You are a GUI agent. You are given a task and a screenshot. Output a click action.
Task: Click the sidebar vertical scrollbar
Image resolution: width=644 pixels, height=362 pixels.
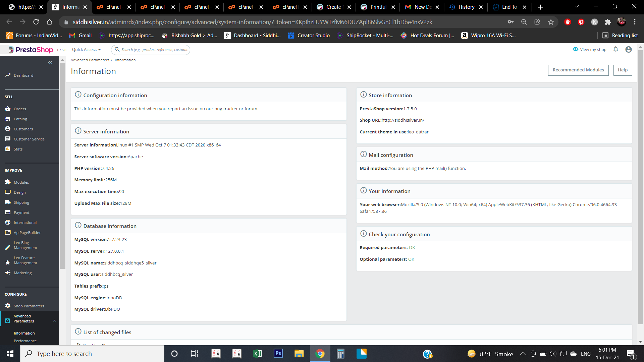[62, 166]
